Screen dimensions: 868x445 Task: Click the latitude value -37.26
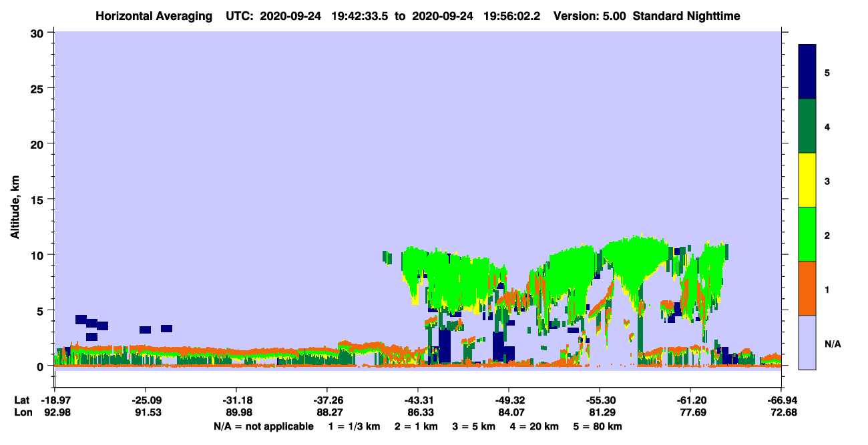(x=327, y=400)
